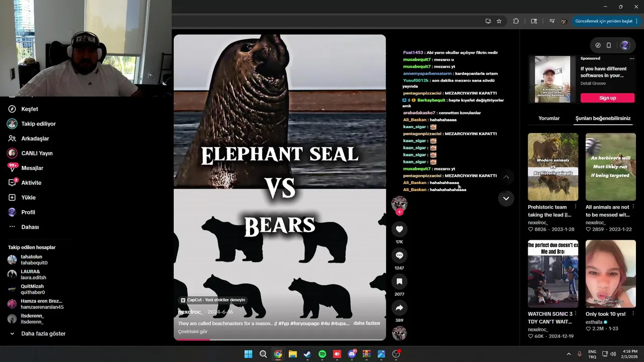Open QuitMizah followed account
Viewport: 644px width, 362px height.
(32, 289)
